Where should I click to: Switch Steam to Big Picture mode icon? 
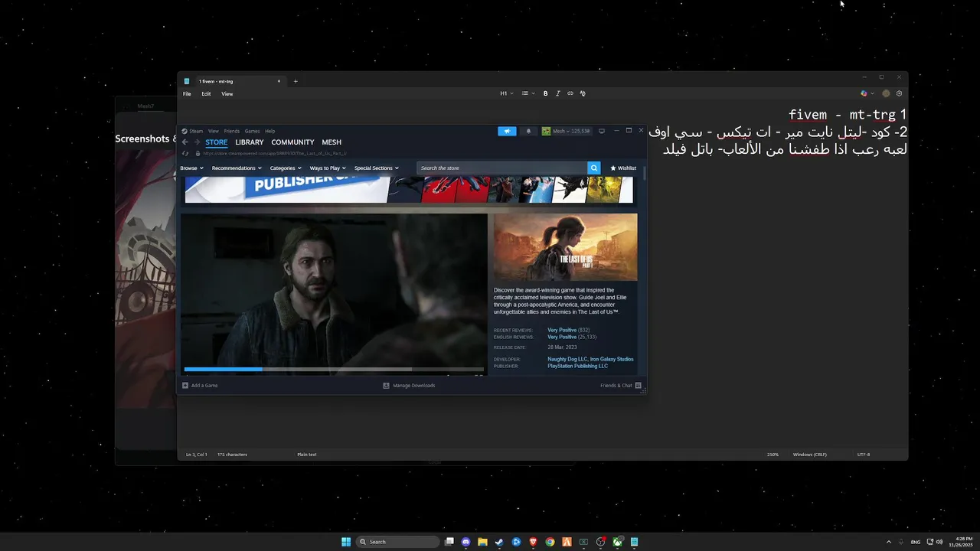602,131
